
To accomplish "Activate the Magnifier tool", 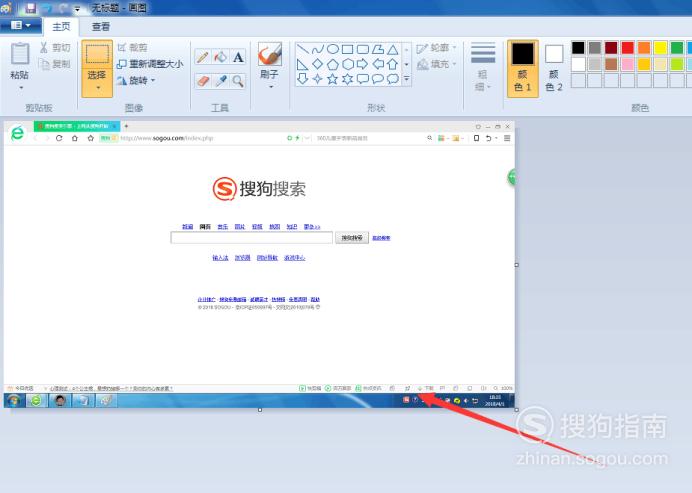I will pos(238,81).
